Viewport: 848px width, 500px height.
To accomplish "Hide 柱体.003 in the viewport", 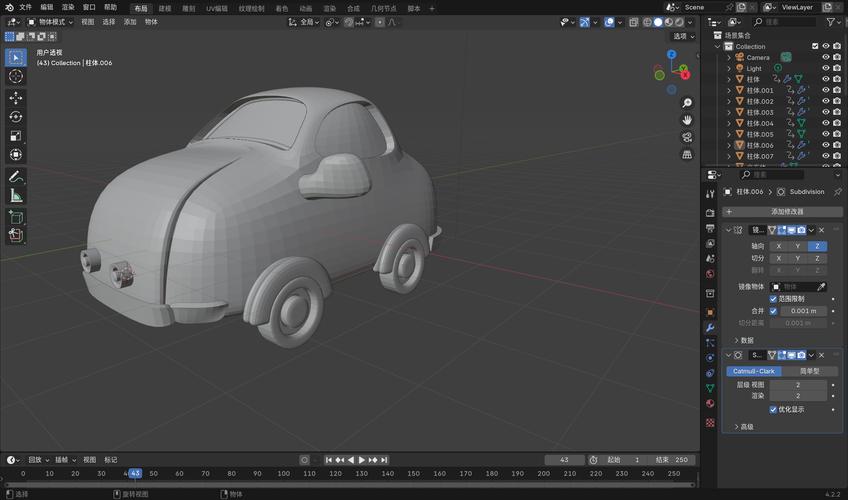I will pyautogui.click(x=826, y=112).
